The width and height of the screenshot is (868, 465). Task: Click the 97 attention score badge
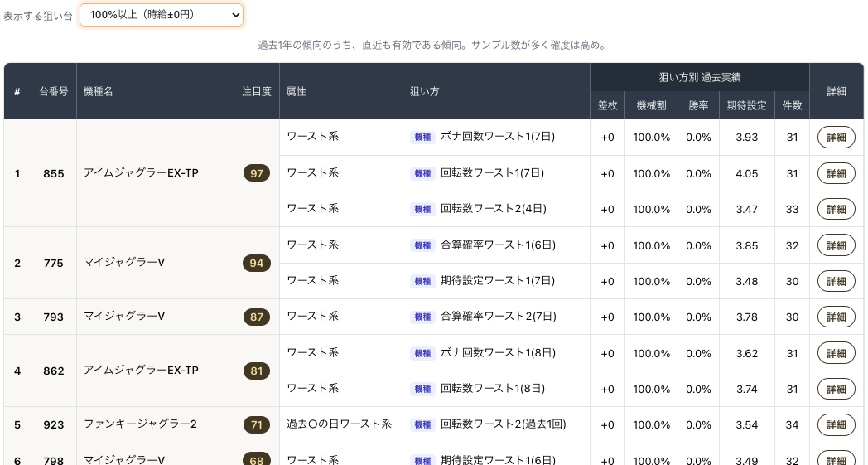[x=256, y=173]
